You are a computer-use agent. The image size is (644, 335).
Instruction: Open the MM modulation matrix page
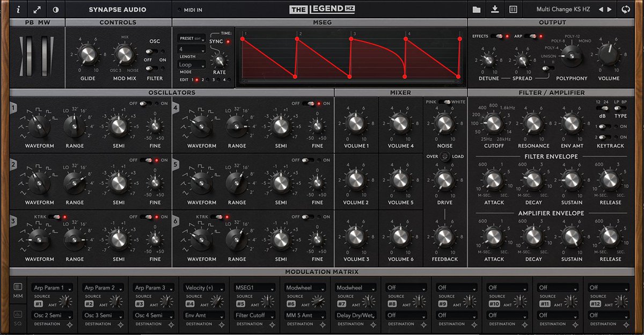(18, 290)
